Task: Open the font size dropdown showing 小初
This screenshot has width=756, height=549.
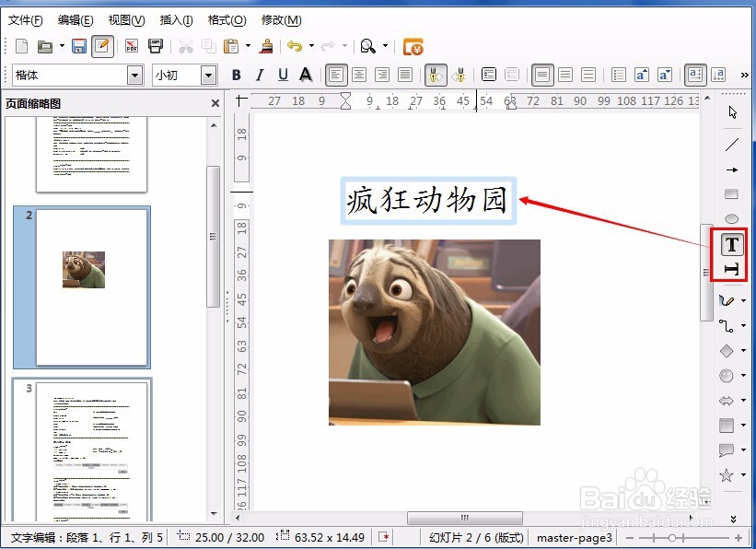Action: (208, 76)
